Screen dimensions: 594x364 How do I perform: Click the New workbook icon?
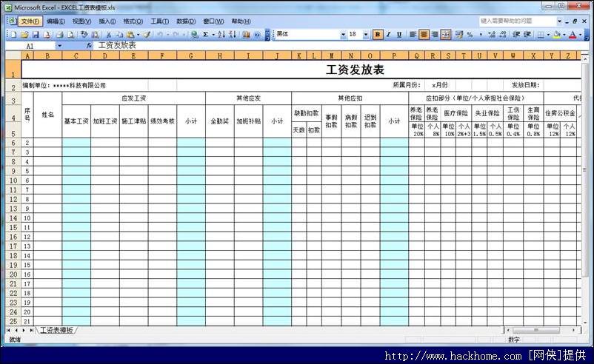point(13,35)
